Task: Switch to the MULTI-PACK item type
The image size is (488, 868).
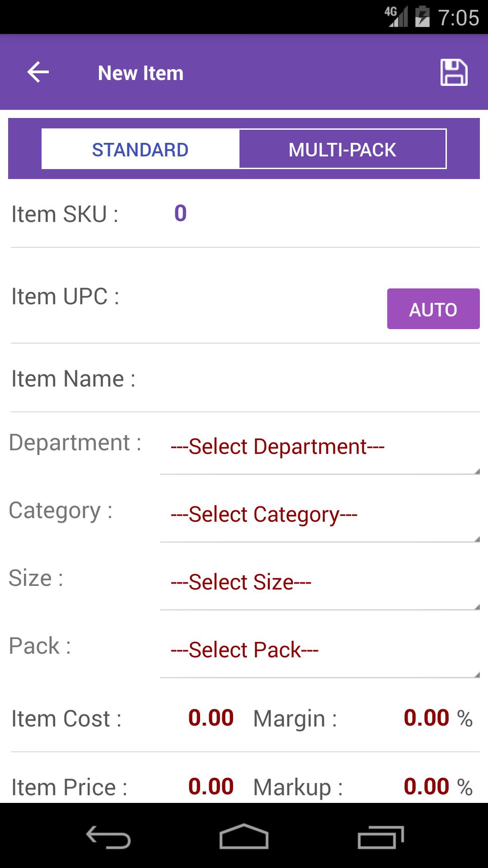Action: click(x=343, y=149)
